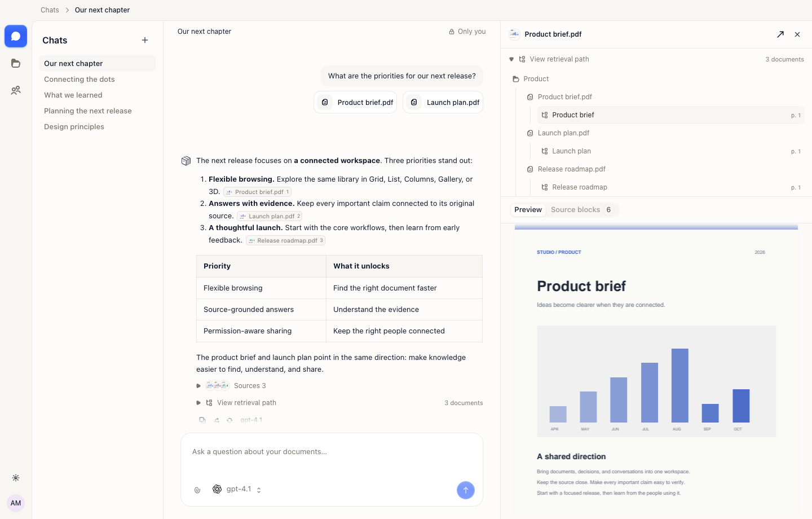The image size is (812, 519).
Task: Open the gpt-4.1 model selector dropdown
Action: click(x=237, y=489)
